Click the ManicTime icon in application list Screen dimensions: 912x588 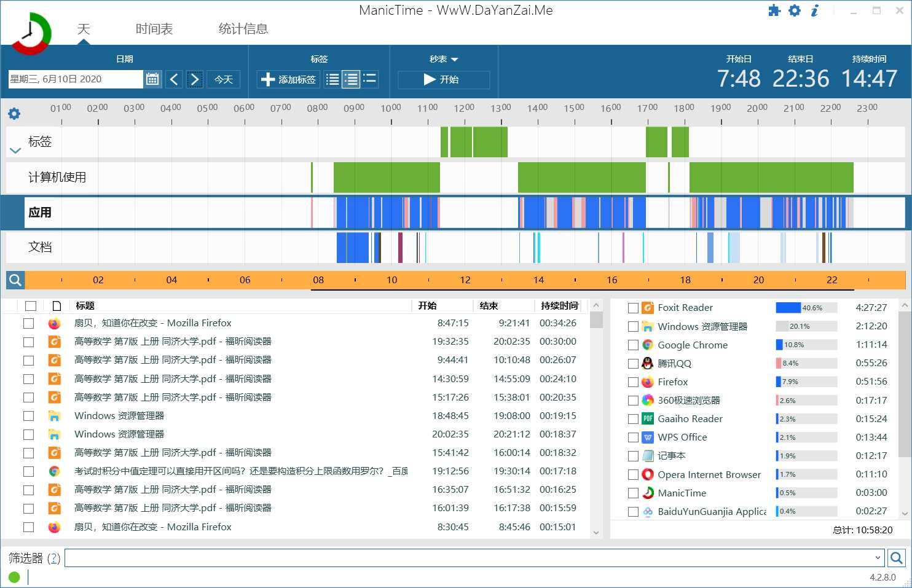[648, 493]
